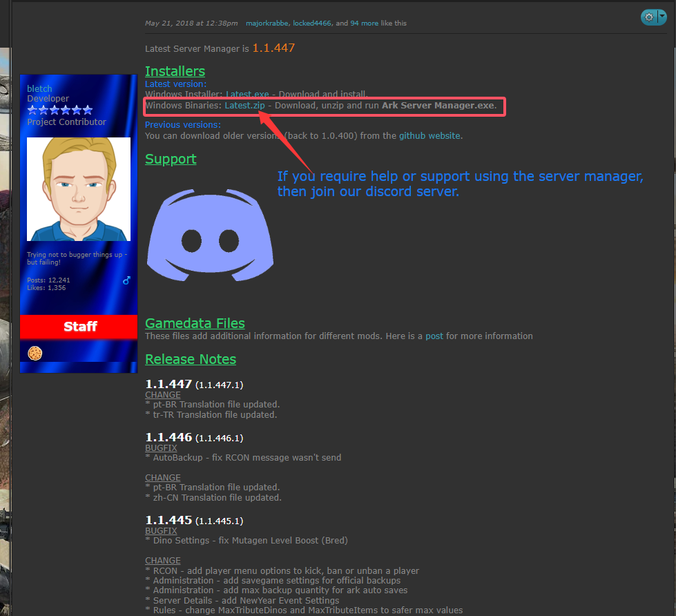The width and height of the screenshot is (676, 616).
Task: Open the Gamedata Files heading link
Action: click(195, 323)
